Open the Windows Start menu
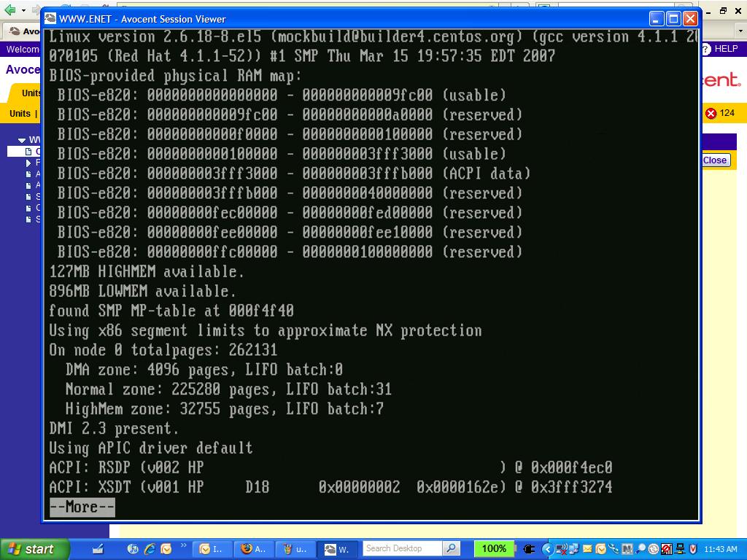 [x=34, y=549]
